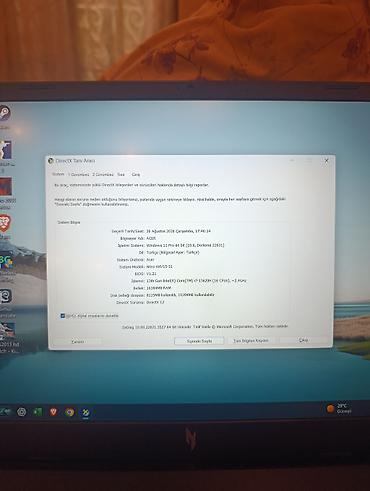This screenshot has height=491, width=370.
Task: Click the Sistem Bilgisi group label
Action: tap(69, 222)
